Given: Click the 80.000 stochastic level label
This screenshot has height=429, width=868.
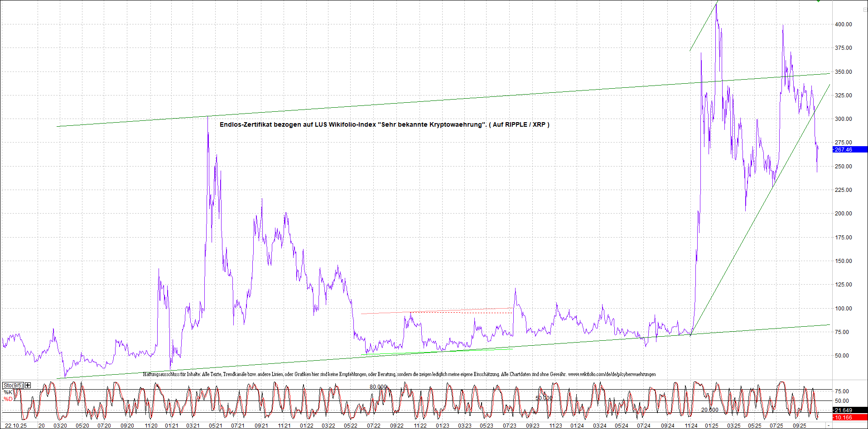Looking at the screenshot, I should click(x=378, y=386).
